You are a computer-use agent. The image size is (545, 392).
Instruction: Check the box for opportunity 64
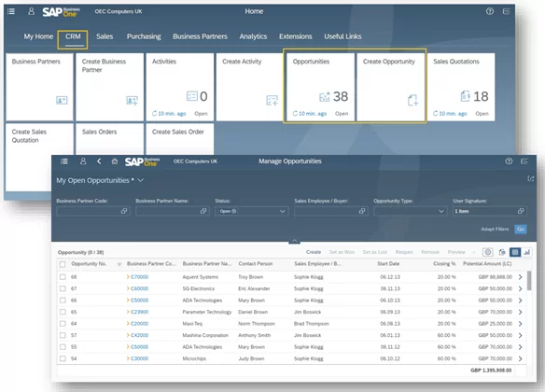(x=63, y=324)
